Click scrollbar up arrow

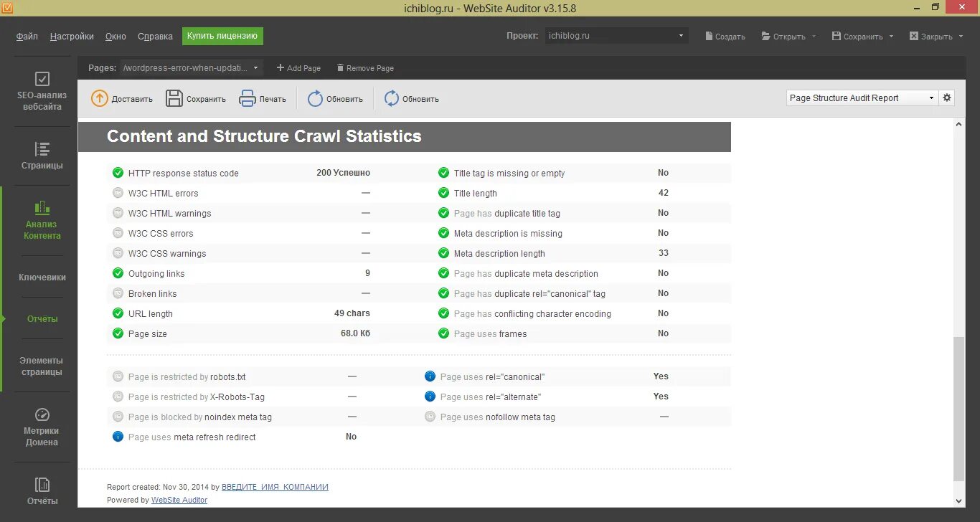(x=959, y=124)
